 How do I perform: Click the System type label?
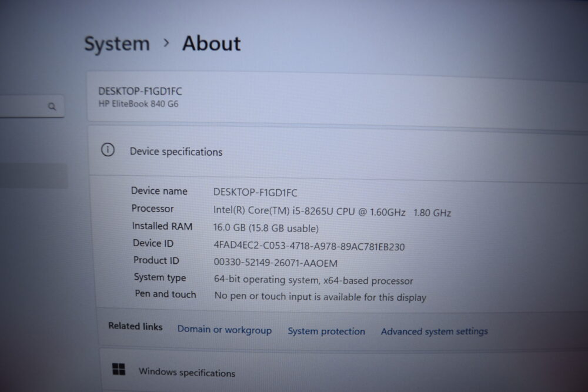(x=160, y=277)
